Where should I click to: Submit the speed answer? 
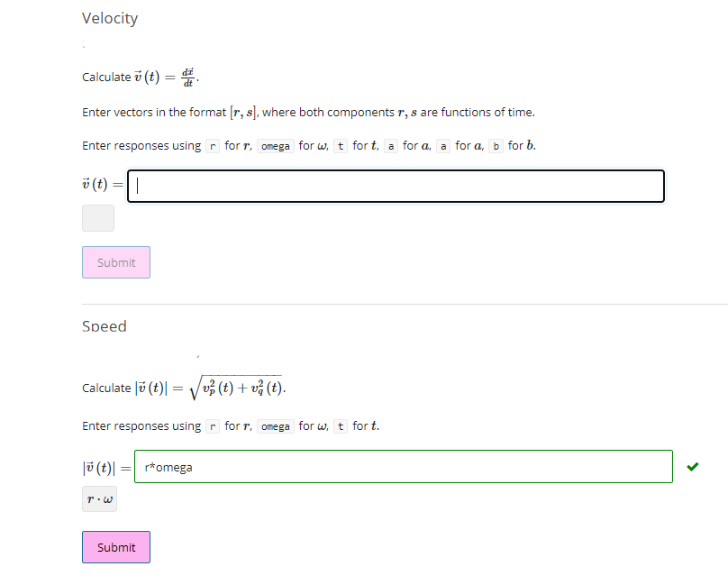[x=115, y=547]
